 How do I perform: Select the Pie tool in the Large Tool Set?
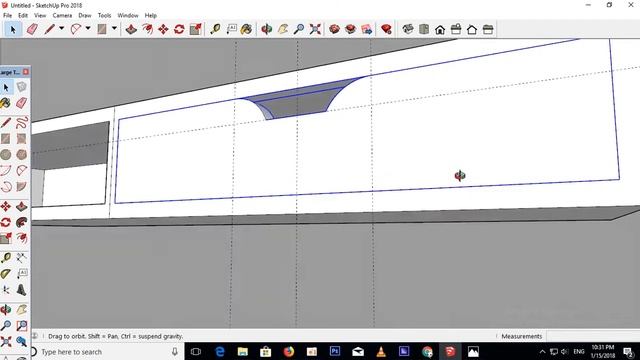pyautogui.click(x=22, y=187)
